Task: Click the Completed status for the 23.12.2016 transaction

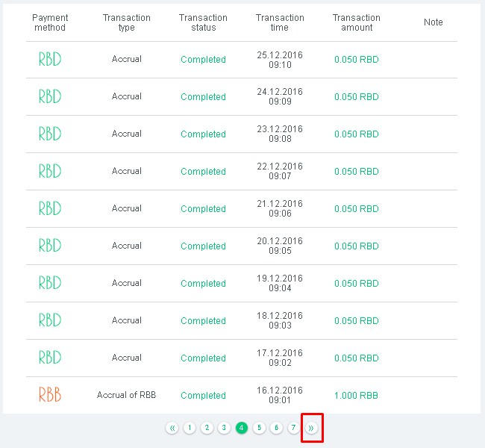Action: [203, 134]
